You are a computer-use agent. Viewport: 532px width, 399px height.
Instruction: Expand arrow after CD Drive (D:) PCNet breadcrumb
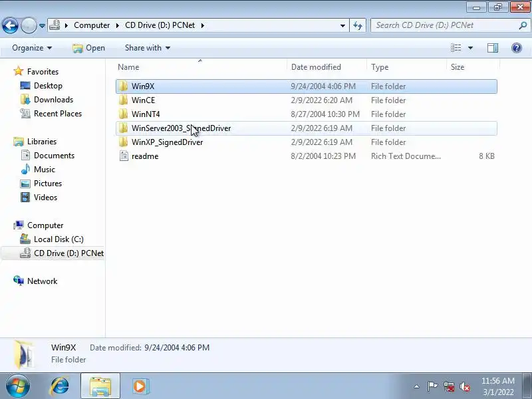click(x=203, y=25)
